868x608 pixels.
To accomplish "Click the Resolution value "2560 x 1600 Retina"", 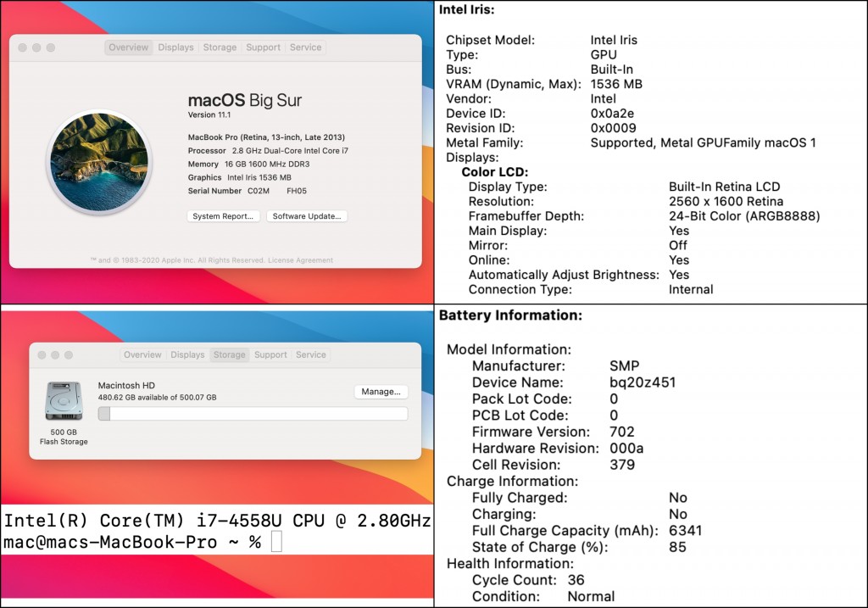I will pyautogui.click(x=726, y=201).
